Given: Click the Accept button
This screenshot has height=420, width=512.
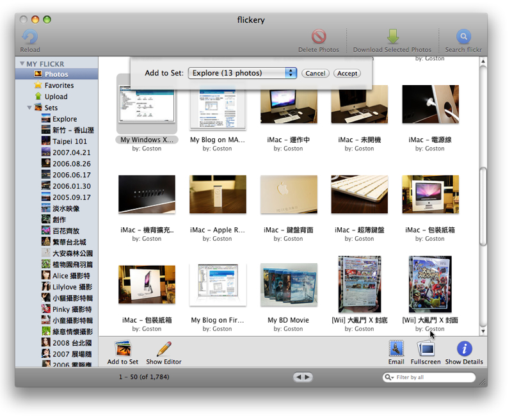Looking at the screenshot, I should [347, 74].
